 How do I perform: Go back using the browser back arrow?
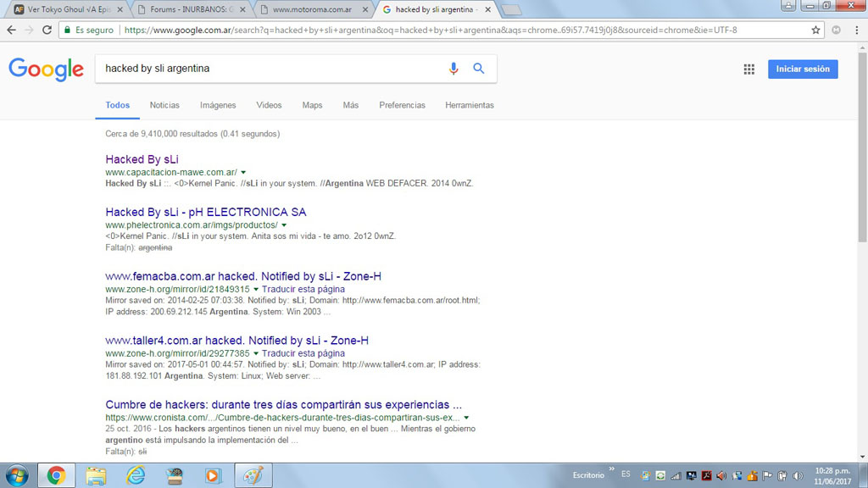[12, 30]
